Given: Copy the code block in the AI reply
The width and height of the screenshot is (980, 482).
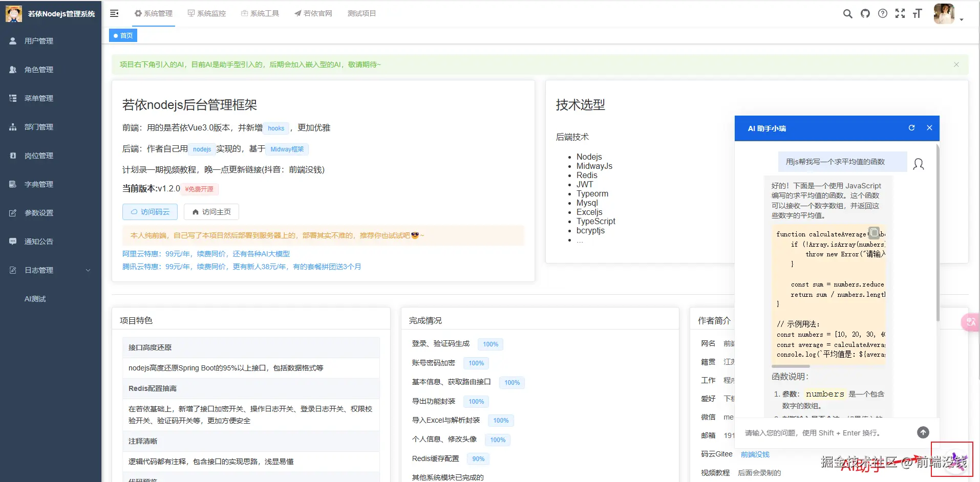Looking at the screenshot, I should pos(875,233).
